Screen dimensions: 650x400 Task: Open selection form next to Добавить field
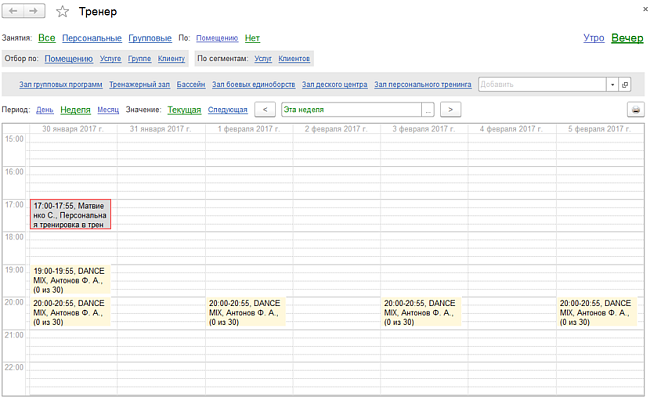(625, 85)
